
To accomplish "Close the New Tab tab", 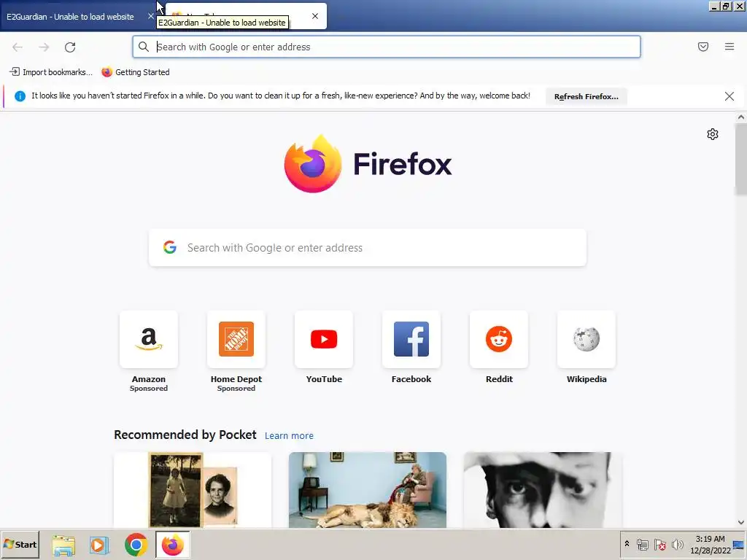I will pos(315,16).
